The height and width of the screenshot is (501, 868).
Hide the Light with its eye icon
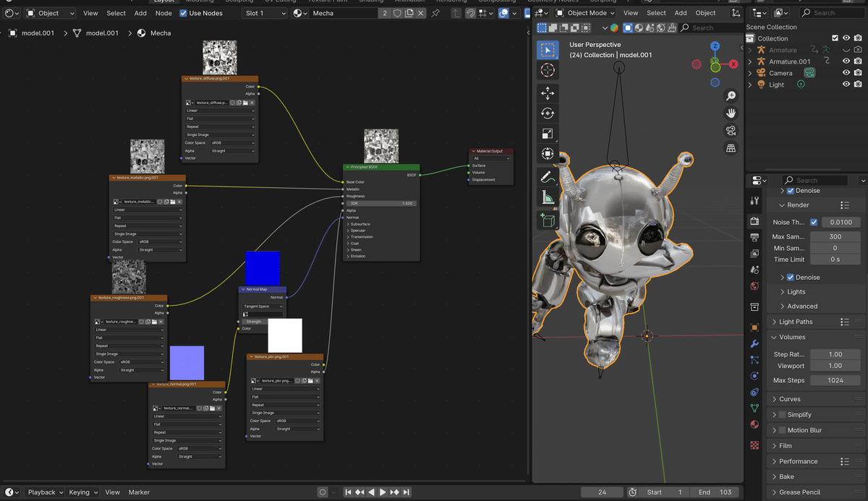[x=846, y=85]
